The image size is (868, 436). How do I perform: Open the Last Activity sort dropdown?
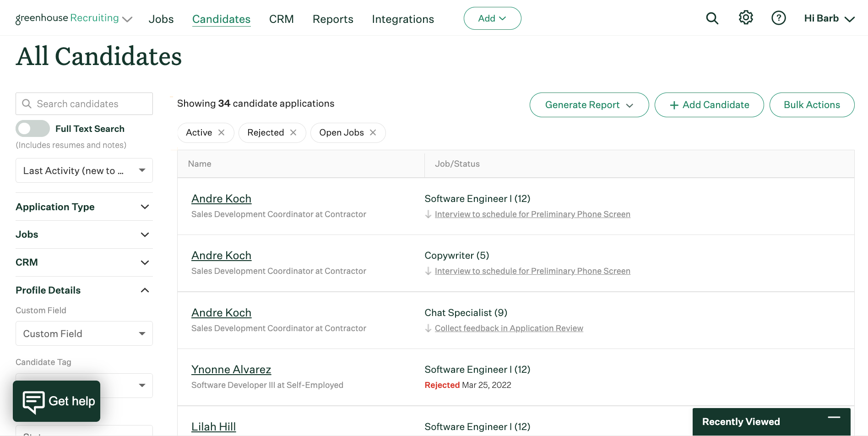click(84, 170)
